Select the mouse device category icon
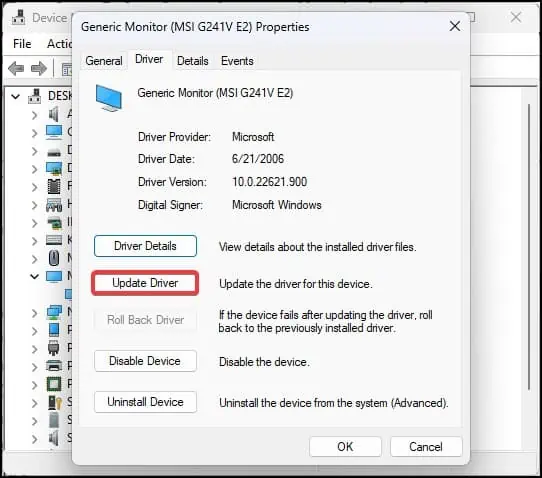This screenshot has height=478, width=542. [x=54, y=258]
